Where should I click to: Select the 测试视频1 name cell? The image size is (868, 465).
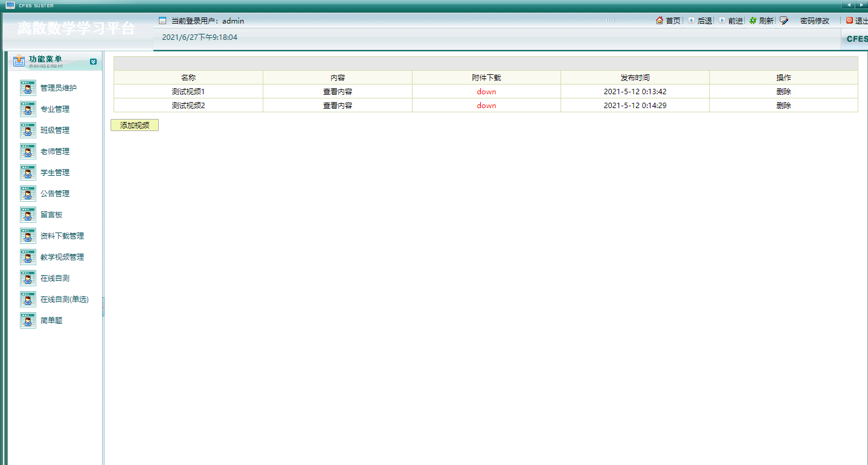tap(188, 92)
